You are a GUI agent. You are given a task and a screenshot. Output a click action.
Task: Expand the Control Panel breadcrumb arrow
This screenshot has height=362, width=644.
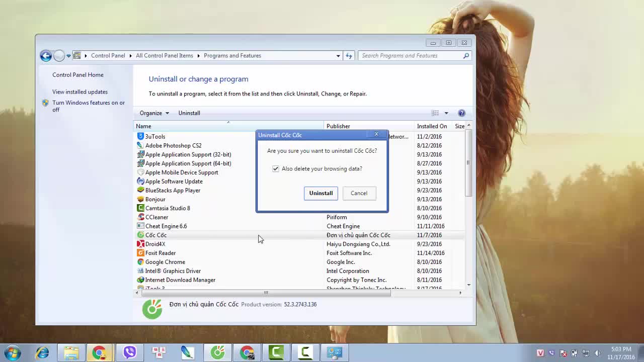tap(130, 56)
